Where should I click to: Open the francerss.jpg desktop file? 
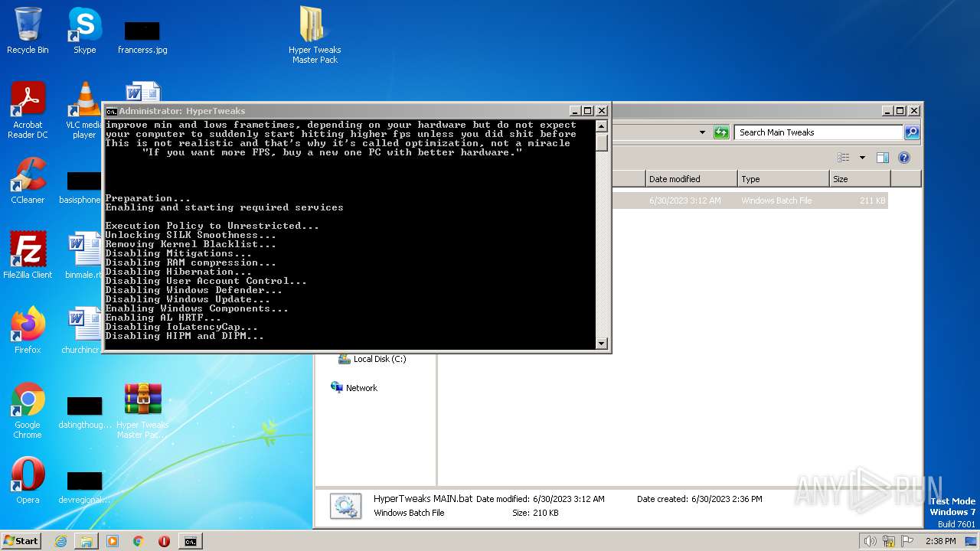142,38
